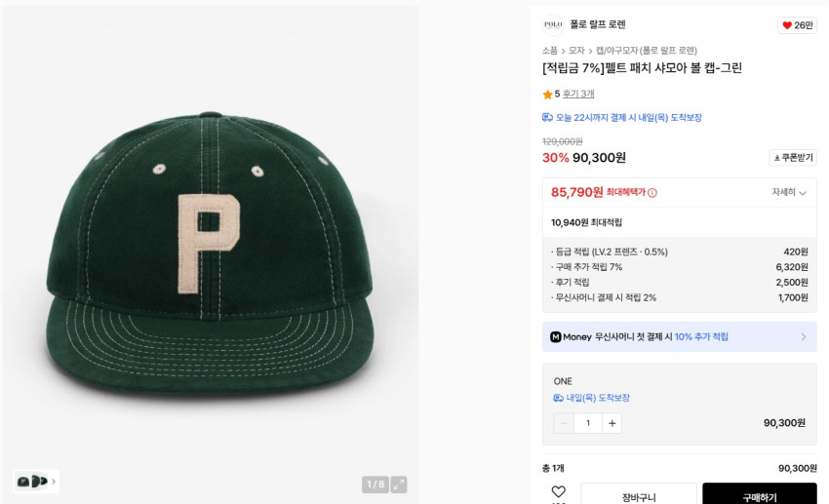Click the black 구매하기 buy button
This screenshot has width=829, height=504.
click(x=760, y=496)
